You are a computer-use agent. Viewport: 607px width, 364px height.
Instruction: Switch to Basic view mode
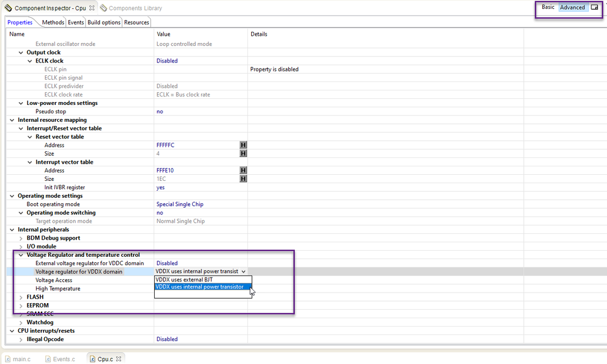pos(548,7)
